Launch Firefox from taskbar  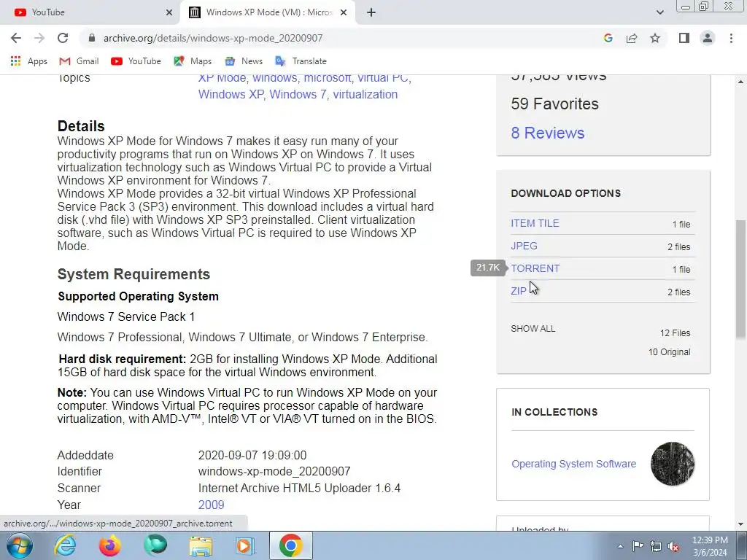pos(109,545)
